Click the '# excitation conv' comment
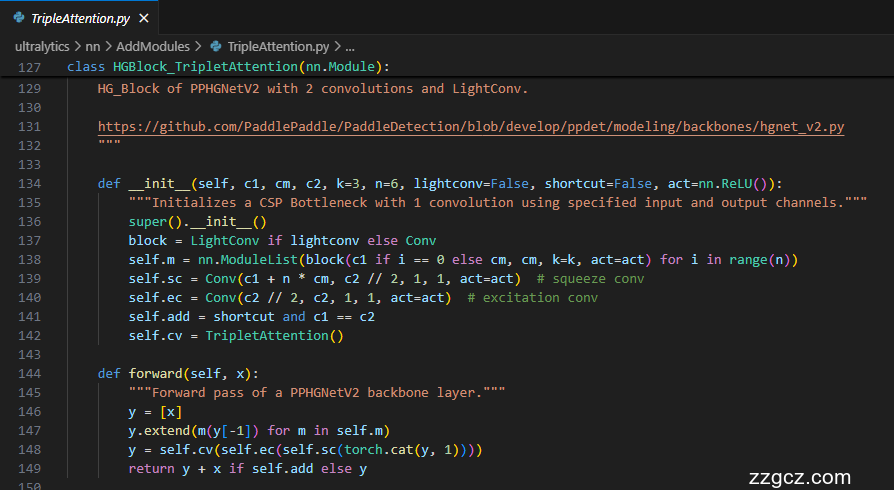The height and width of the screenshot is (490, 894). point(532,298)
